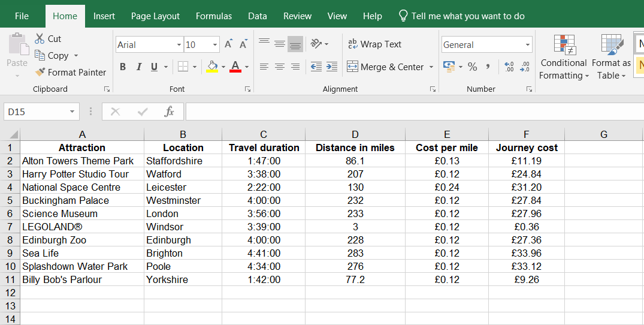The height and width of the screenshot is (325, 644).
Task: Open Underline style dropdown arrow
Action: (166, 67)
